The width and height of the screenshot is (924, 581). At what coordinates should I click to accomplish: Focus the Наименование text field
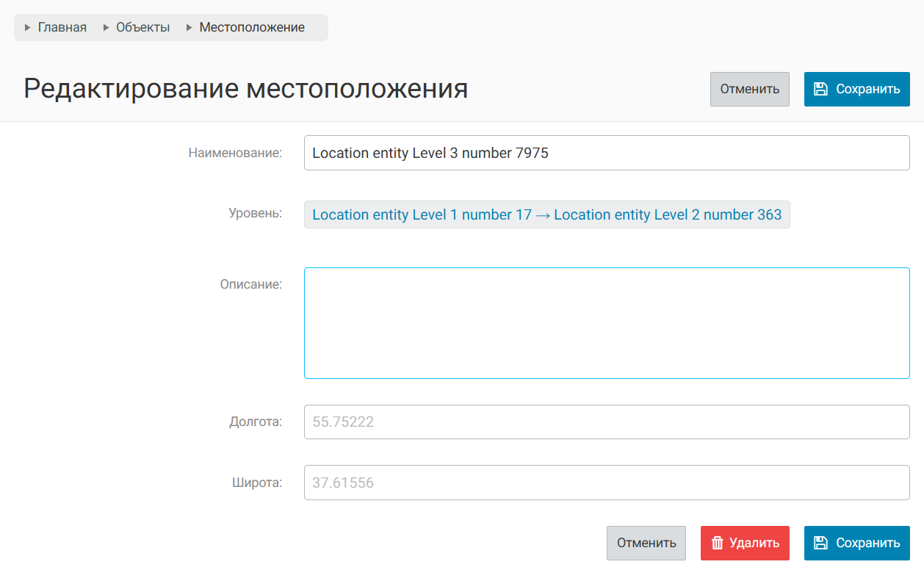[606, 153]
